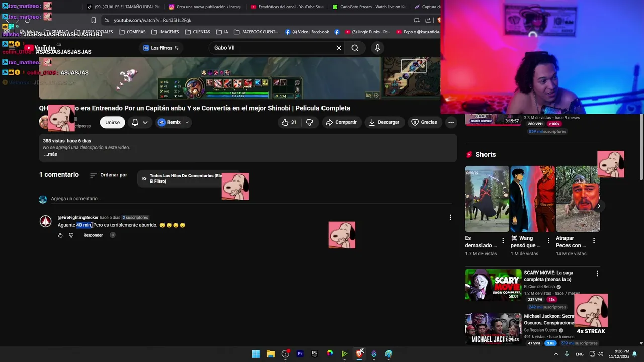Open the IA bookmarks folder
Screen dimensions: 644x362
click(222, 32)
